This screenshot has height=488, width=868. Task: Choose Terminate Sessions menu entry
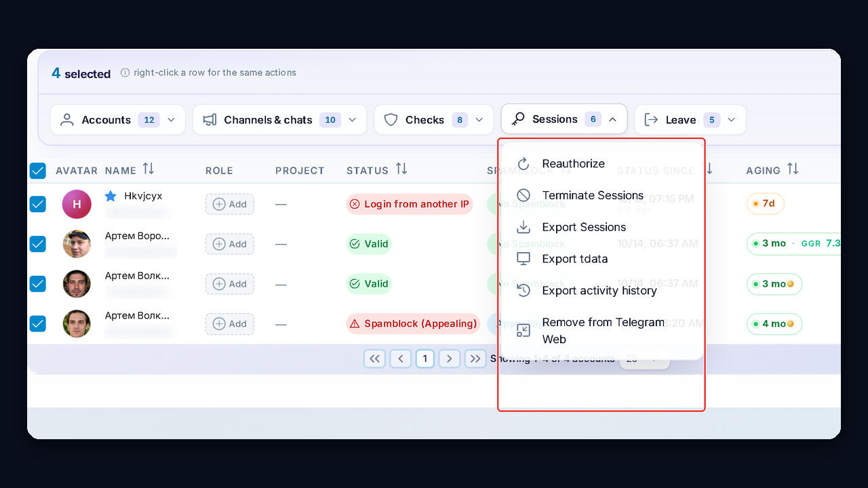click(x=602, y=195)
